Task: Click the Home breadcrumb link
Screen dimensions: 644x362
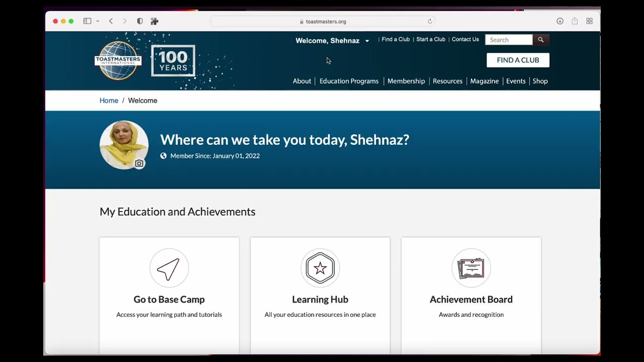Action: 109,101
